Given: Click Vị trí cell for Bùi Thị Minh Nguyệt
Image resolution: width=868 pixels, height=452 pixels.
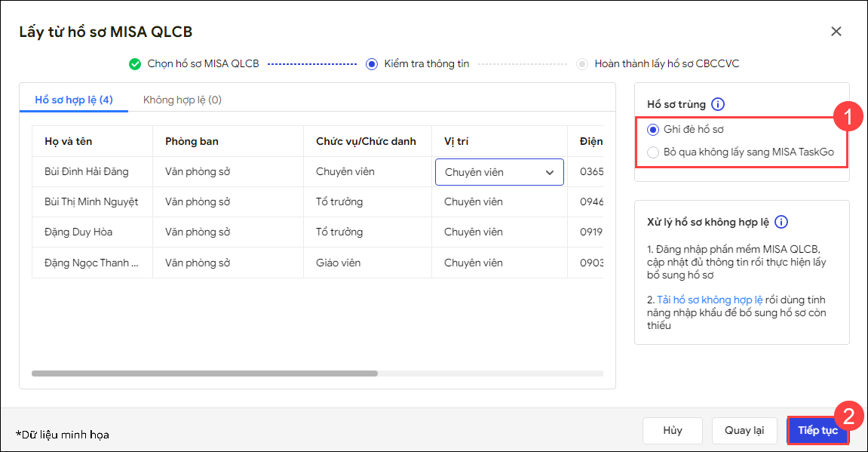Looking at the screenshot, I should pos(473,201).
